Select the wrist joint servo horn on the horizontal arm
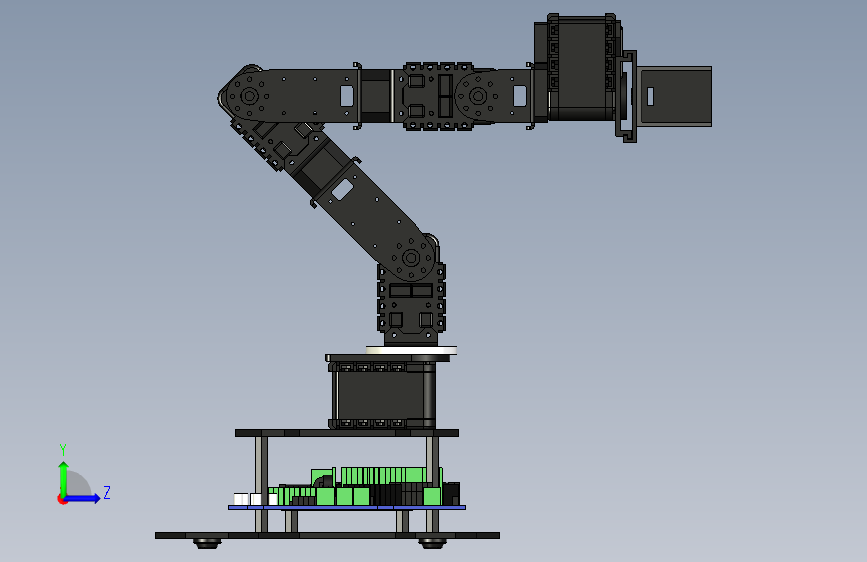Image resolution: width=867 pixels, height=562 pixels. [x=478, y=96]
